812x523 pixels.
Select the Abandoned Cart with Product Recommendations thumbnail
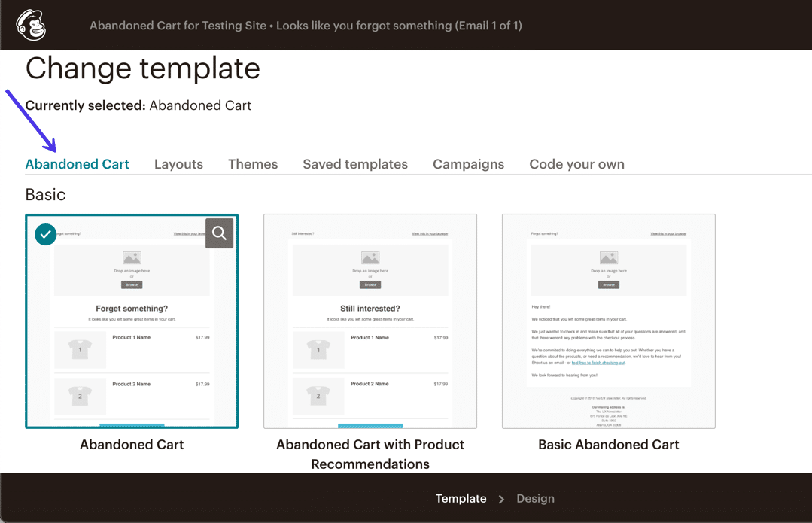tap(370, 321)
